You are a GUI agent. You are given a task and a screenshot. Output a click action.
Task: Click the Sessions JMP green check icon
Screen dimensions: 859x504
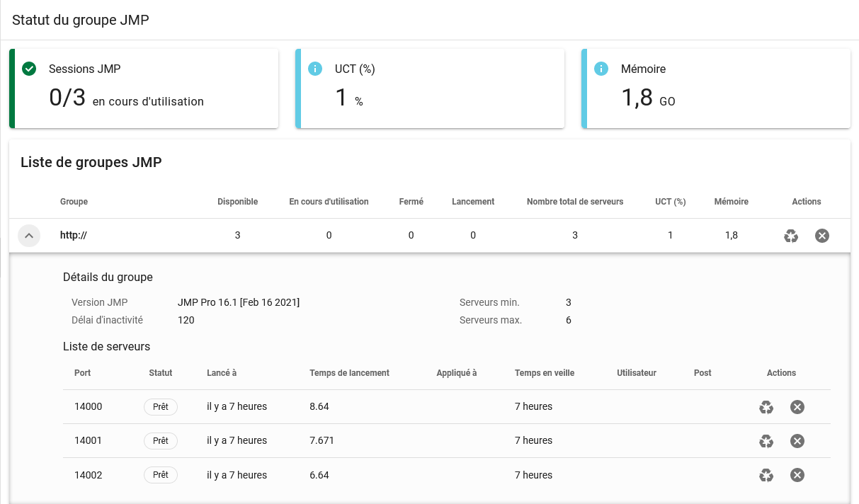29,69
